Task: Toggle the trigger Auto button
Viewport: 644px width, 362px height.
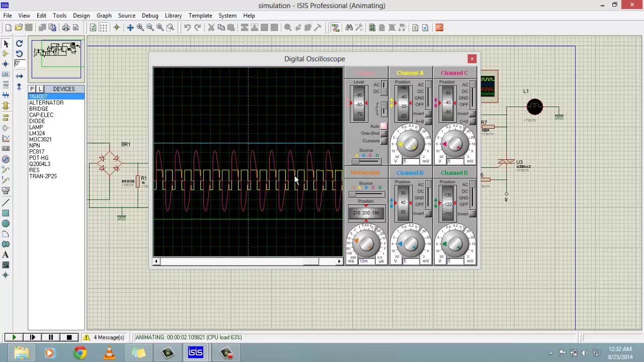Action: (x=384, y=126)
